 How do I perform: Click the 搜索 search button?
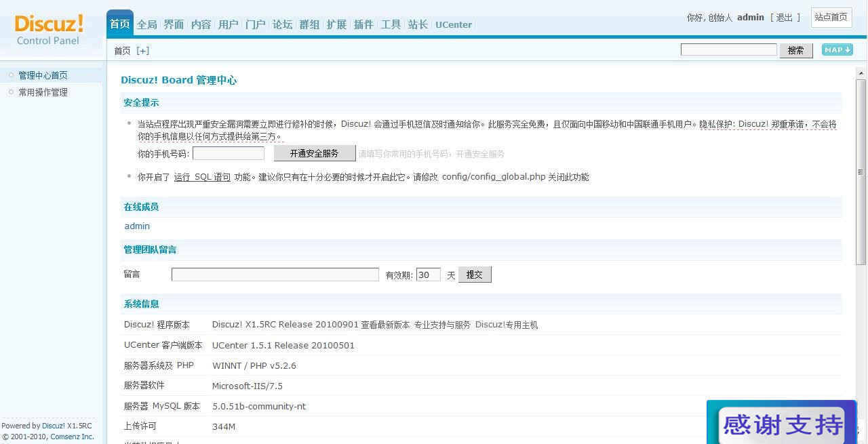(796, 50)
